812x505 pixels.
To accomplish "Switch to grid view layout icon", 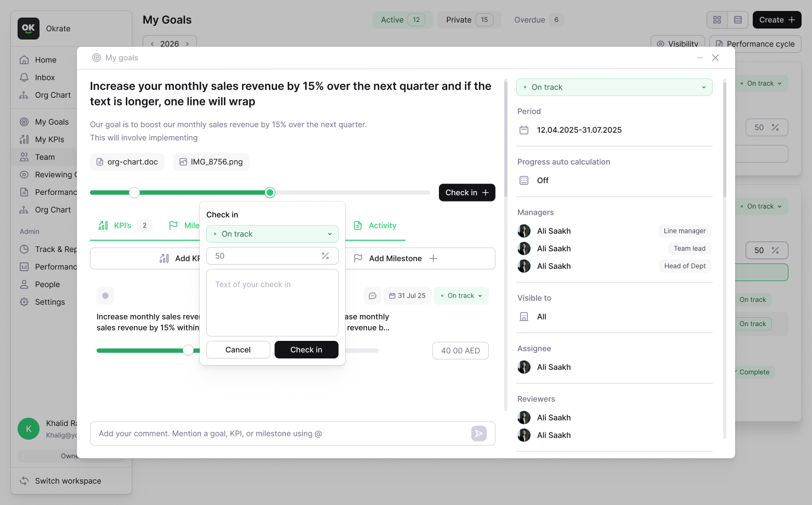I will tap(717, 20).
